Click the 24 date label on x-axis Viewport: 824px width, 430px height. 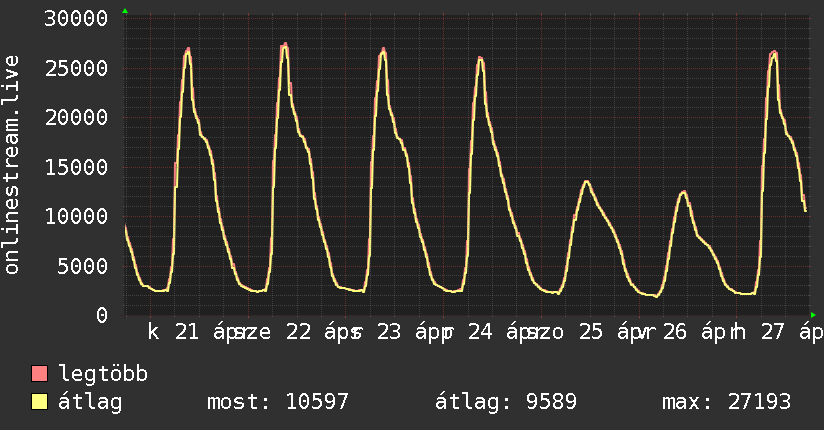480,332
